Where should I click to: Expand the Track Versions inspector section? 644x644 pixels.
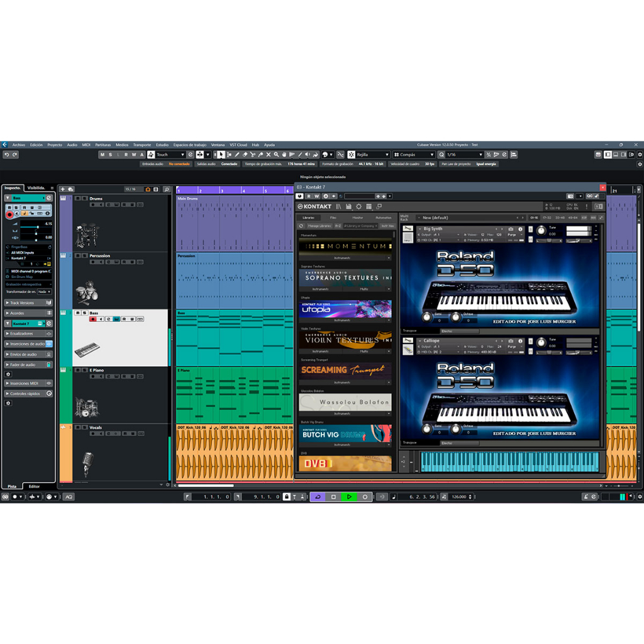[28, 303]
